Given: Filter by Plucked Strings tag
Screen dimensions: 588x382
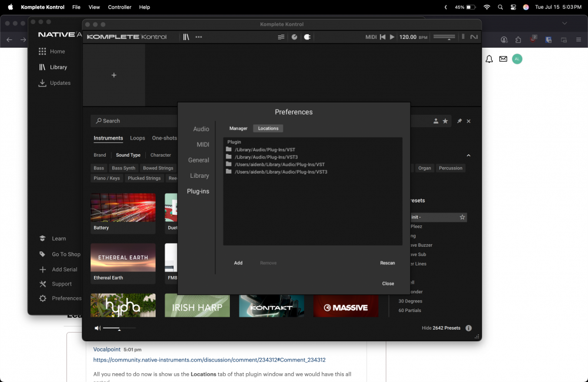Looking at the screenshot, I should (x=144, y=178).
